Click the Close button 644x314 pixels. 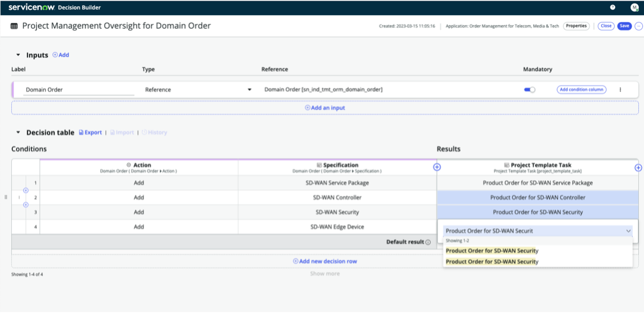pos(606,26)
